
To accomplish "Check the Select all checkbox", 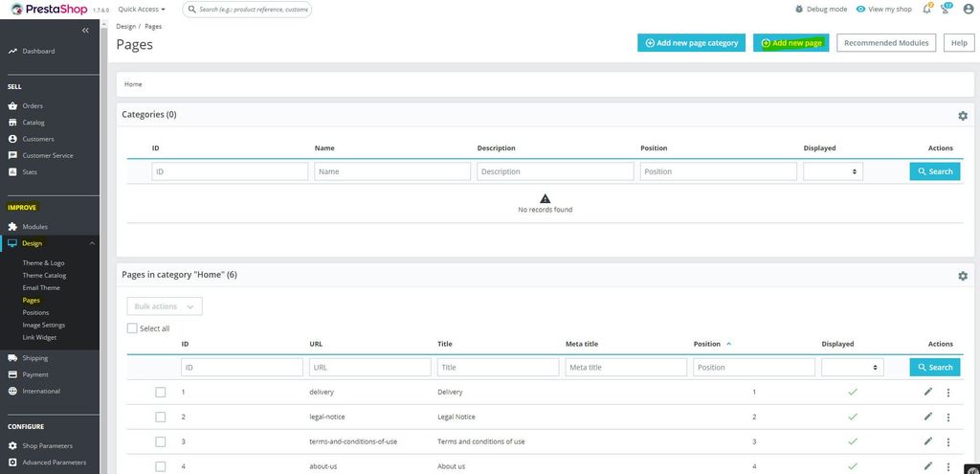I will [132, 328].
